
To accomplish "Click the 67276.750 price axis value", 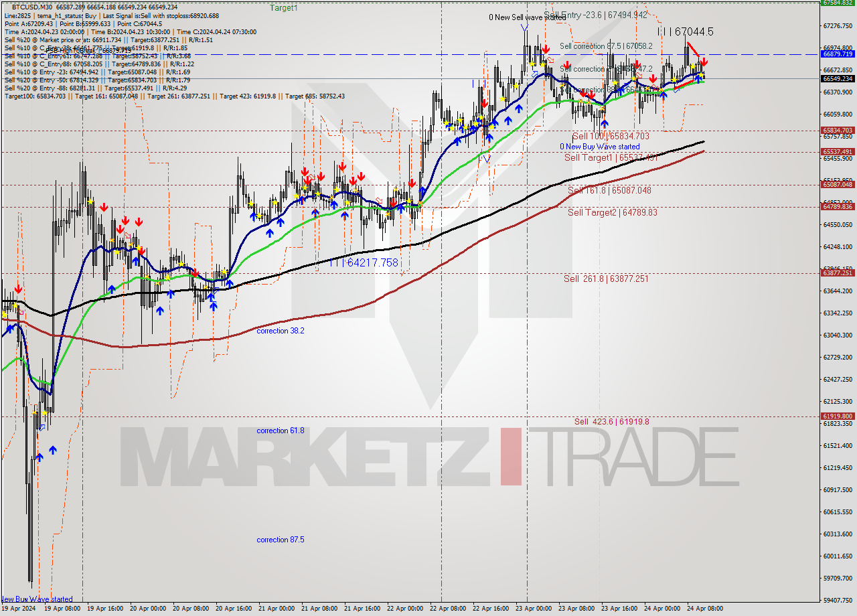I will 838,25.
